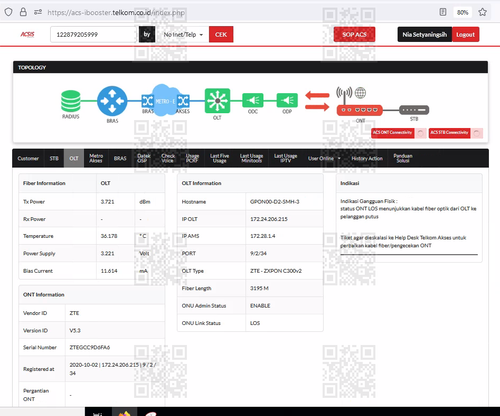The height and width of the screenshot is (416, 500).
Task: Click the ACSIS logo
Action: [27, 34]
